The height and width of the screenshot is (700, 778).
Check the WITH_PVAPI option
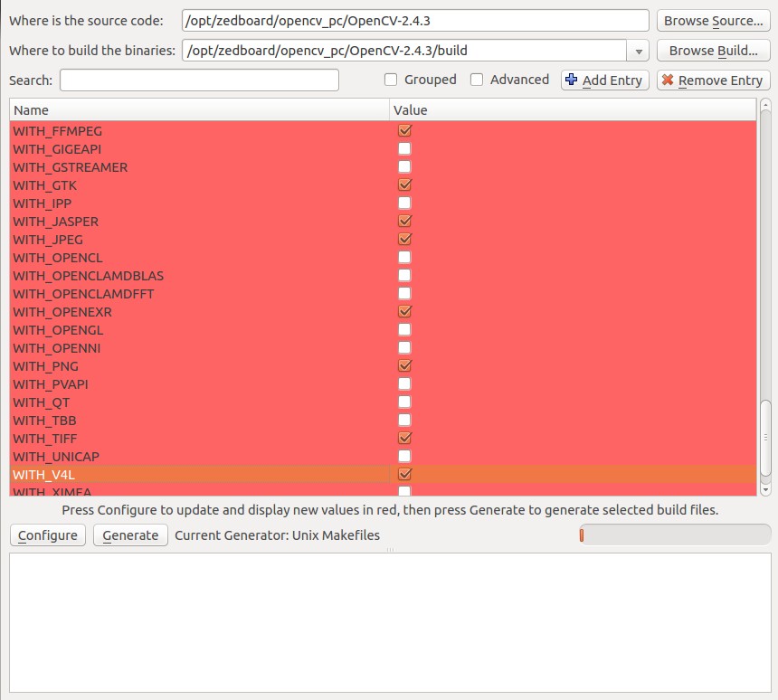pyautogui.click(x=405, y=384)
